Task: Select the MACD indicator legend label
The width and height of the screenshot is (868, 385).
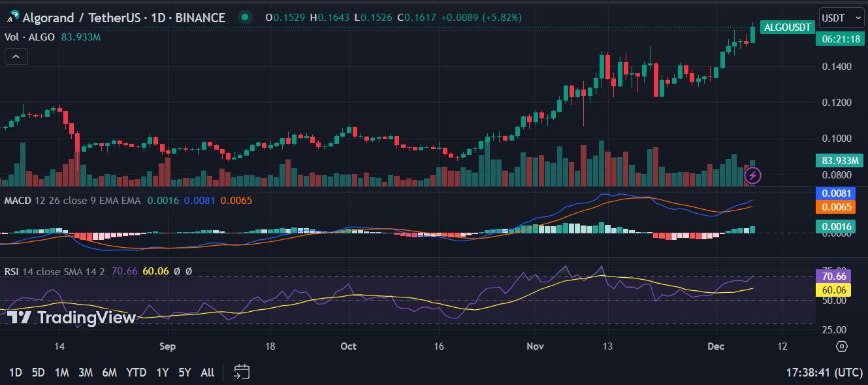Action: pos(18,200)
